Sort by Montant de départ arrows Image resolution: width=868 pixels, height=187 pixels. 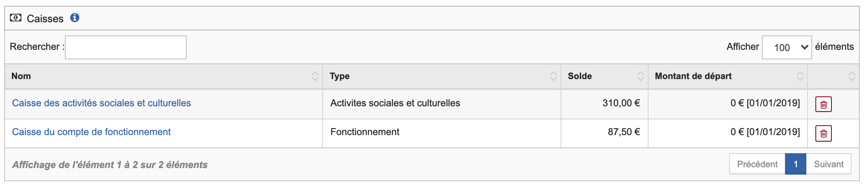tap(800, 76)
